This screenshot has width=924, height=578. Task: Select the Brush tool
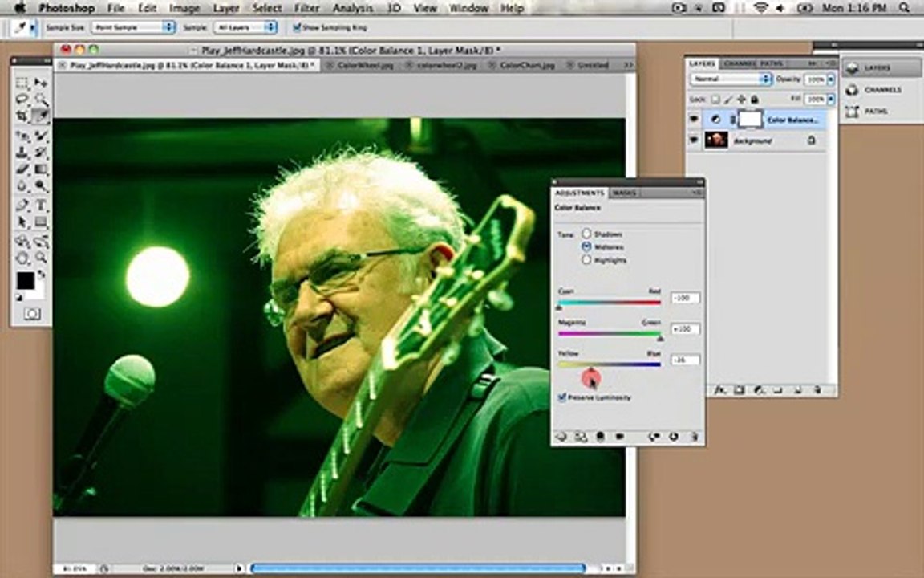(x=40, y=136)
